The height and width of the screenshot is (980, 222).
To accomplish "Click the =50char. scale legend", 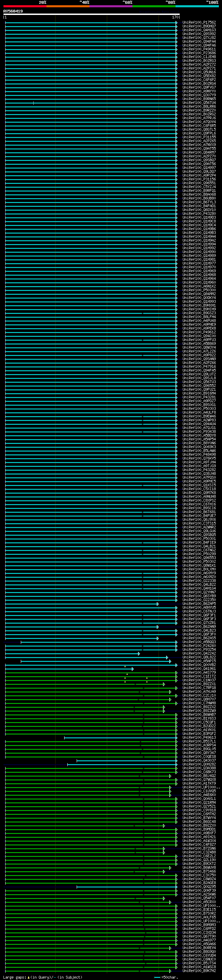I will [166, 977].
